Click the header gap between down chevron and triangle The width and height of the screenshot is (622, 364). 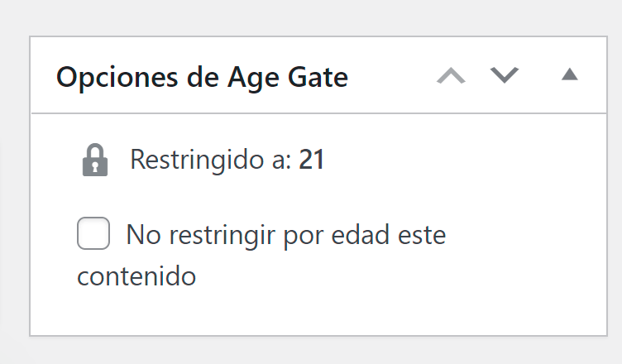[x=540, y=75]
